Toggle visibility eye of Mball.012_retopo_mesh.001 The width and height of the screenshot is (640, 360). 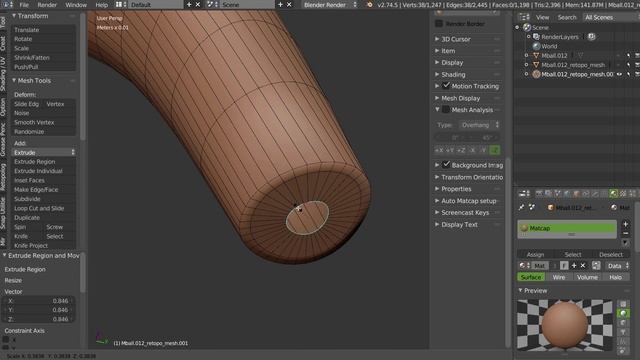pos(620,74)
